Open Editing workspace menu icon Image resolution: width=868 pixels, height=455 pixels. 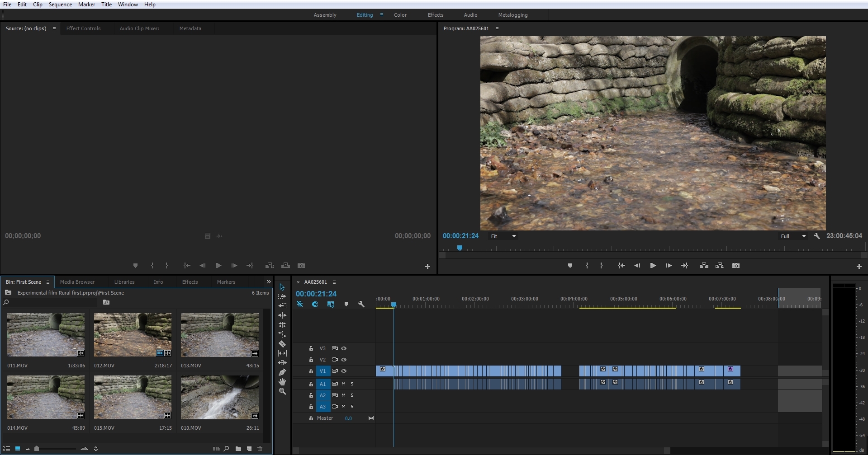click(x=382, y=15)
